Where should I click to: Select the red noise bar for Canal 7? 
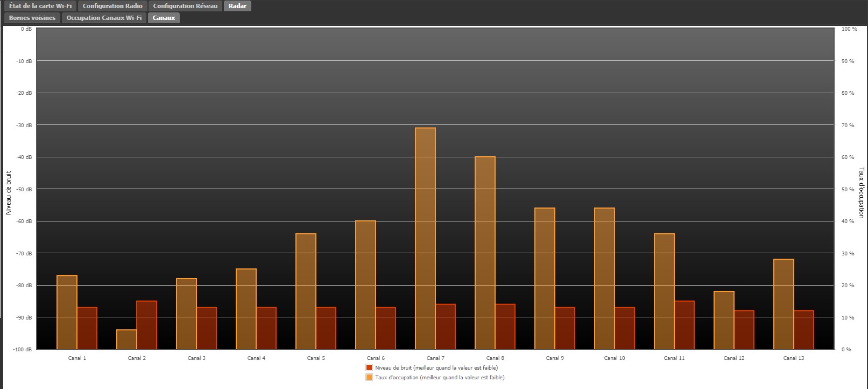click(x=446, y=327)
